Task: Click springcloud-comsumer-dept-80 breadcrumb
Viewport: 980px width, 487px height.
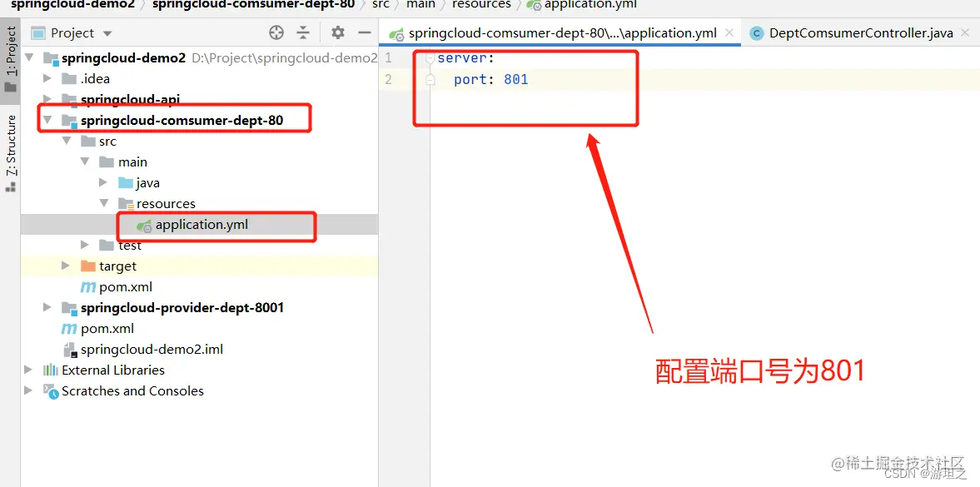Action: click(x=254, y=4)
